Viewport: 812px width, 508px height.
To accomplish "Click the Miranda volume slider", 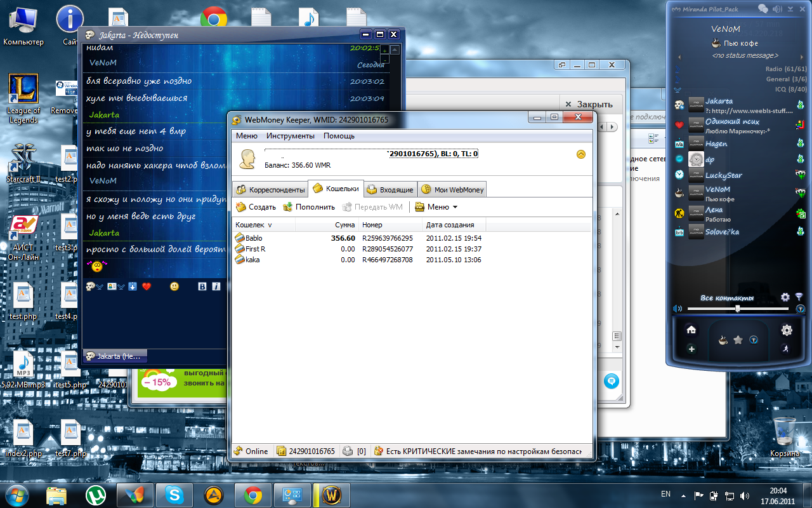I will click(x=738, y=309).
